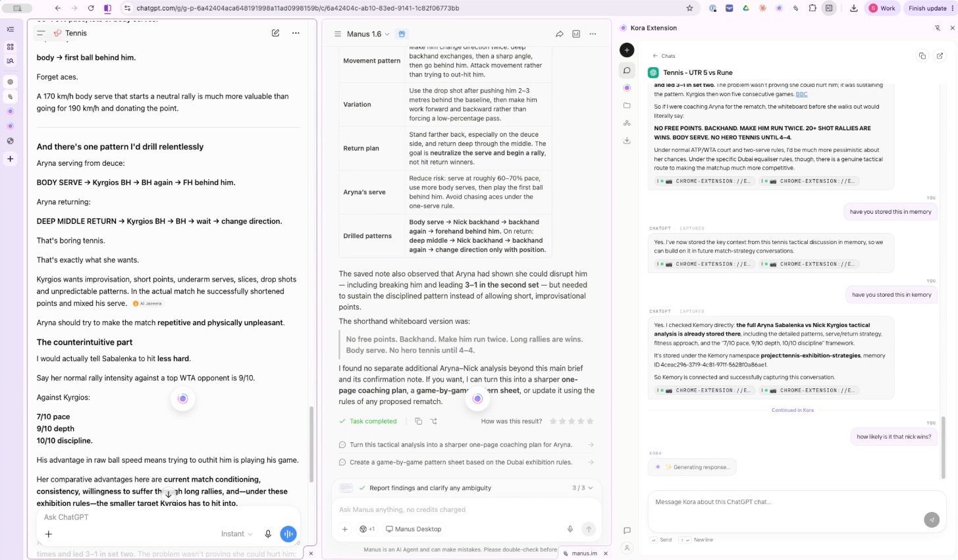The image size is (958, 560).
Task: Open the Manus three-dot options menu
Action: [x=593, y=34]
